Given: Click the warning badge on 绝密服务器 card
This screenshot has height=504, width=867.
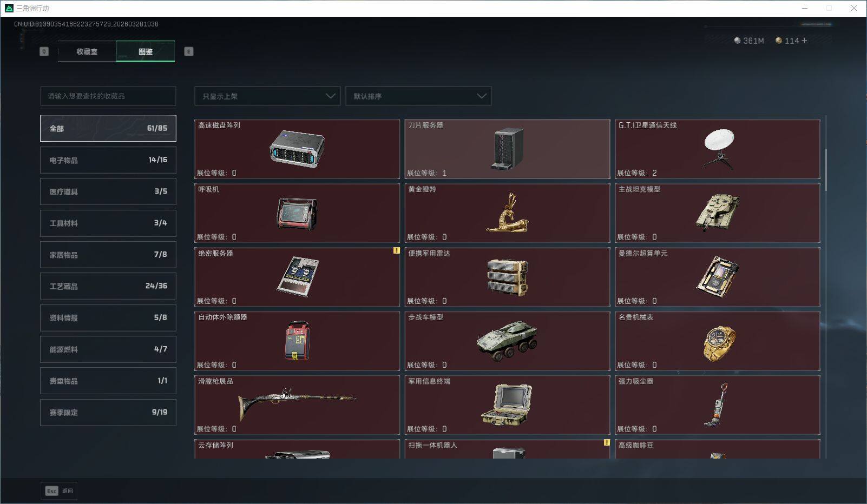Looking at the screenshot, I should coord(396,250).
